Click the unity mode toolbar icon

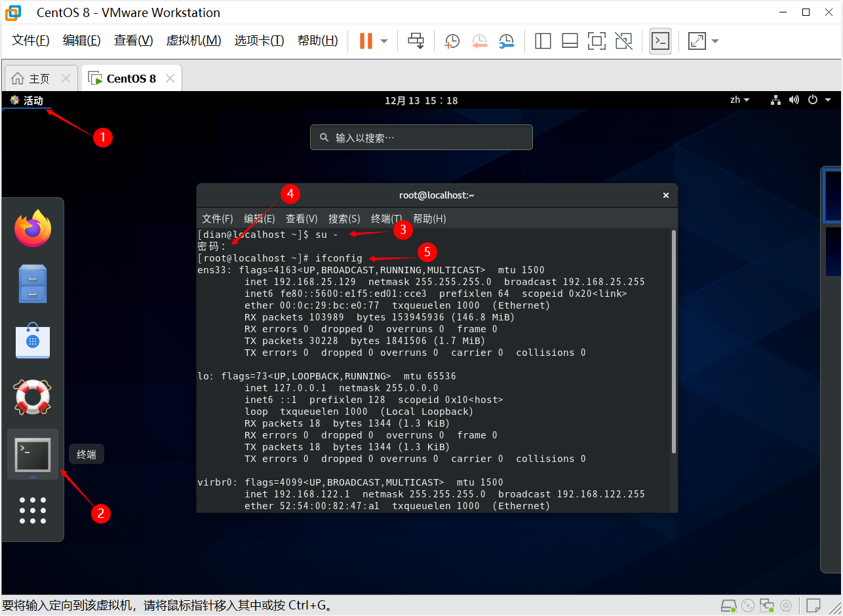624,41
